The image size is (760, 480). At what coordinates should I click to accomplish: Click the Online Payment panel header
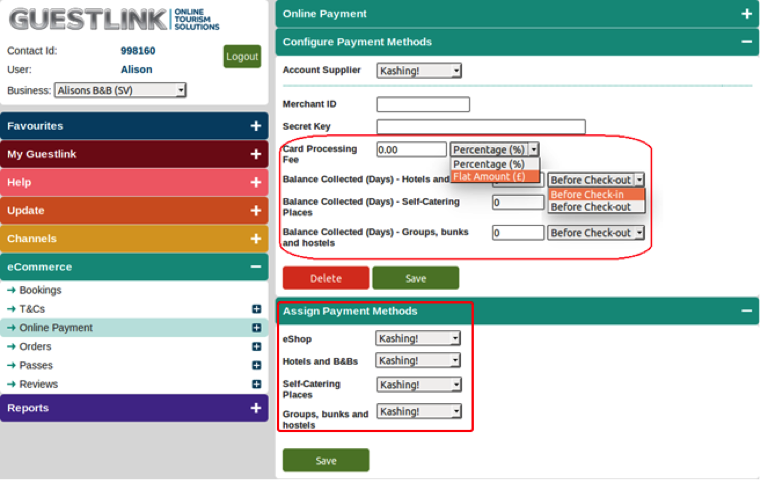pyautogui.click(x=517, y=14)
